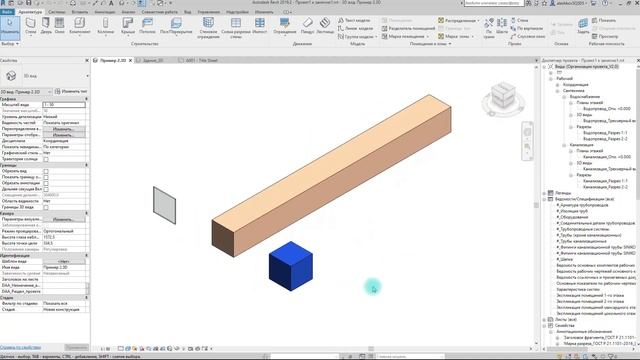
Task: Close the Пример 2.3D view tab
Action: tap(130, 60)
